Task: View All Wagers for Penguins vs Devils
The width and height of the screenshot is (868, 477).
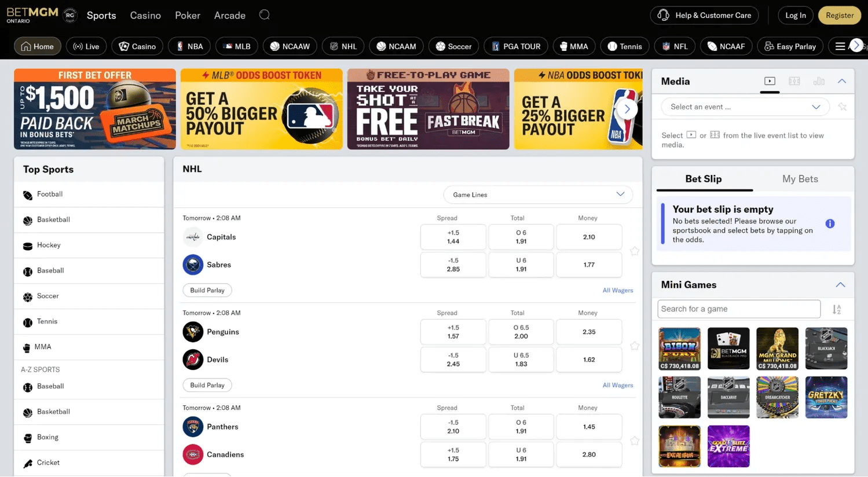Action: (618, 385)
